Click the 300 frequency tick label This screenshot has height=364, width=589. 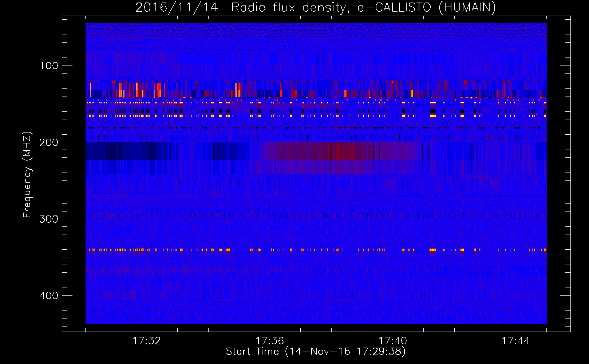(x=49, y=219)
